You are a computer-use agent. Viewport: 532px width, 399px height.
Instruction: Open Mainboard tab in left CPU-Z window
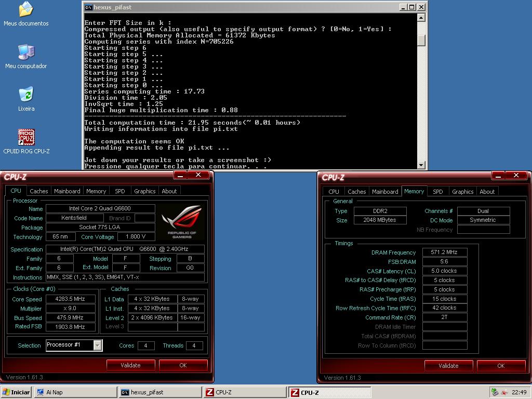[67, 191]
